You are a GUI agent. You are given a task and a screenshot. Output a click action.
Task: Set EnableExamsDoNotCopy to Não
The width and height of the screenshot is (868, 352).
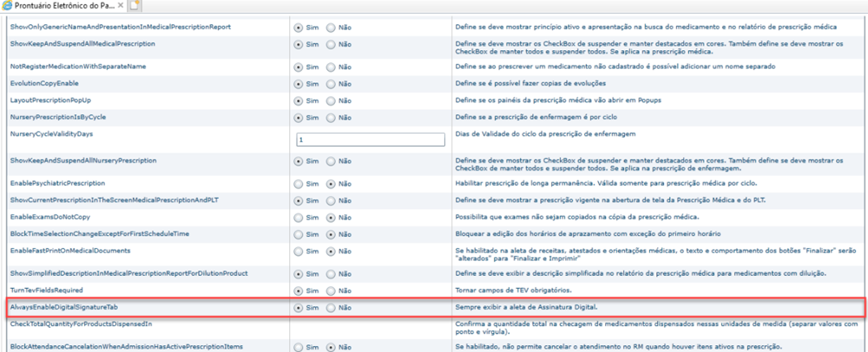331,218
